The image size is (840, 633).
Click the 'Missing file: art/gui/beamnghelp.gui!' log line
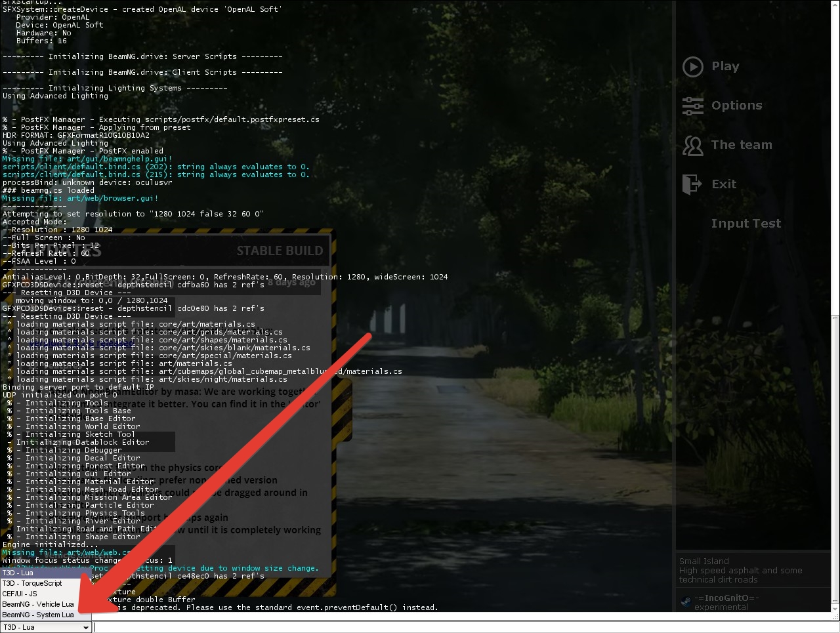tap(87, 159)
